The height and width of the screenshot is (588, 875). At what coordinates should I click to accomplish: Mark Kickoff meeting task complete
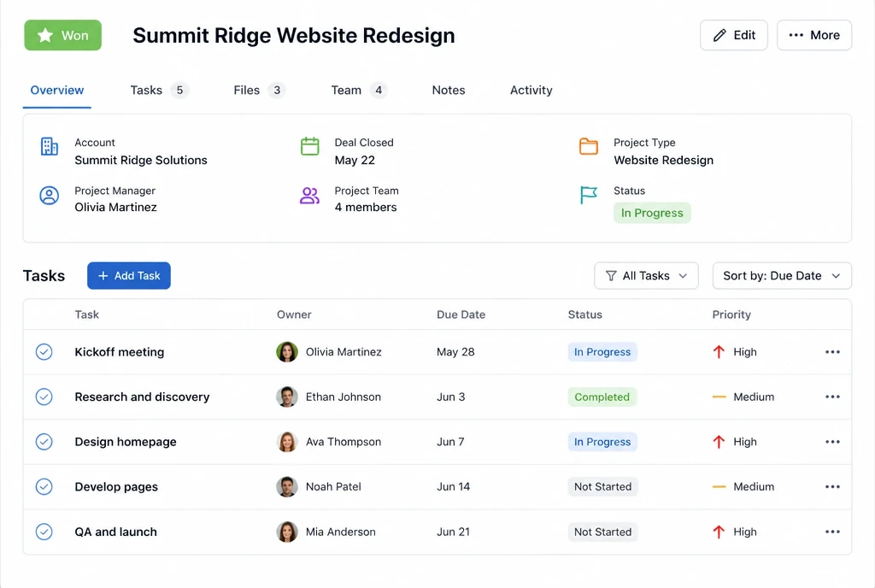tap(44, 352)
